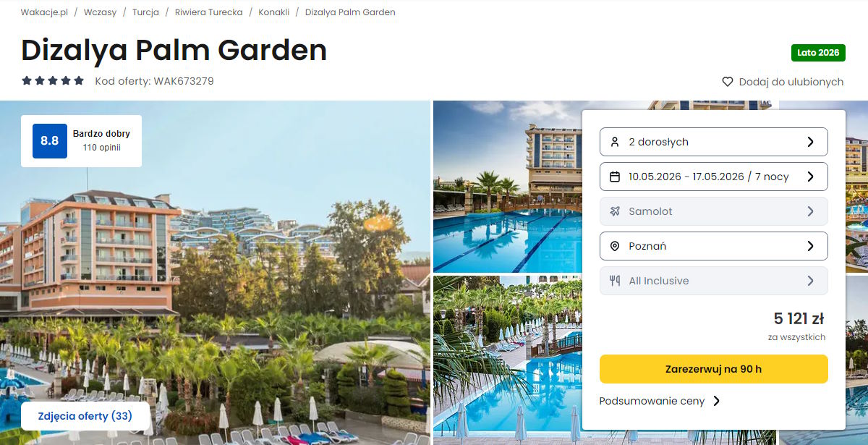Open the Turcja breadcrumb link
This screenshot has height=445, width=868.
click(x=145, y=12)
